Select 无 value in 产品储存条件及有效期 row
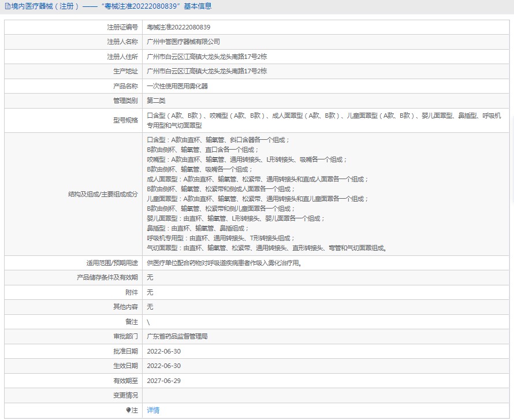 150,277
